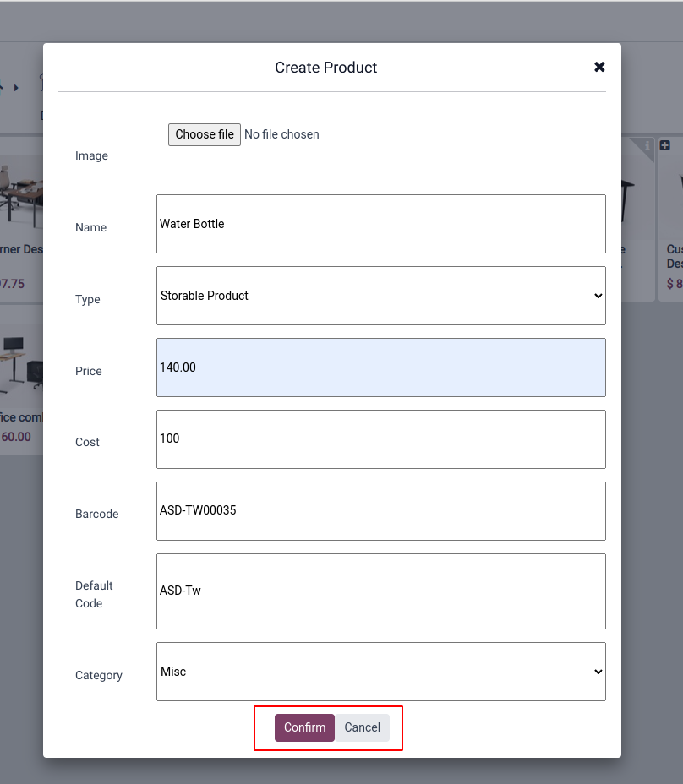
Task: Click the plus icon on the product card
Action: pos(664,146)
